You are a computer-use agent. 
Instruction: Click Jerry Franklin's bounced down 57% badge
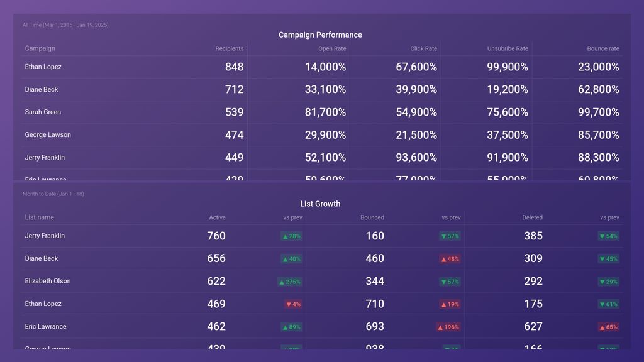450,236
